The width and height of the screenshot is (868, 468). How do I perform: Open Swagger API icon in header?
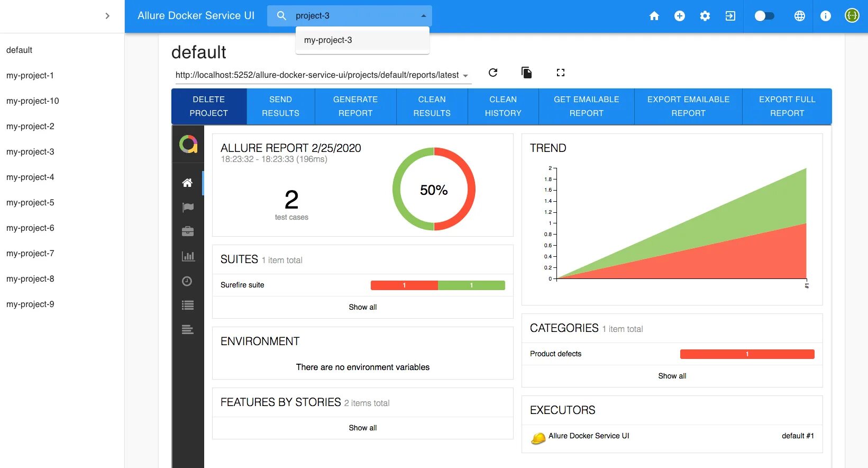(852, 16)
